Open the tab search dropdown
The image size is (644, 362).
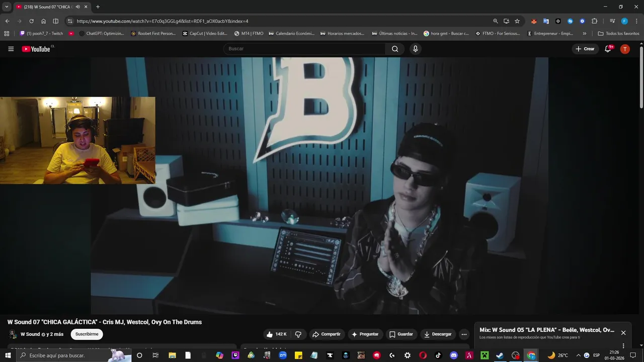7,7
